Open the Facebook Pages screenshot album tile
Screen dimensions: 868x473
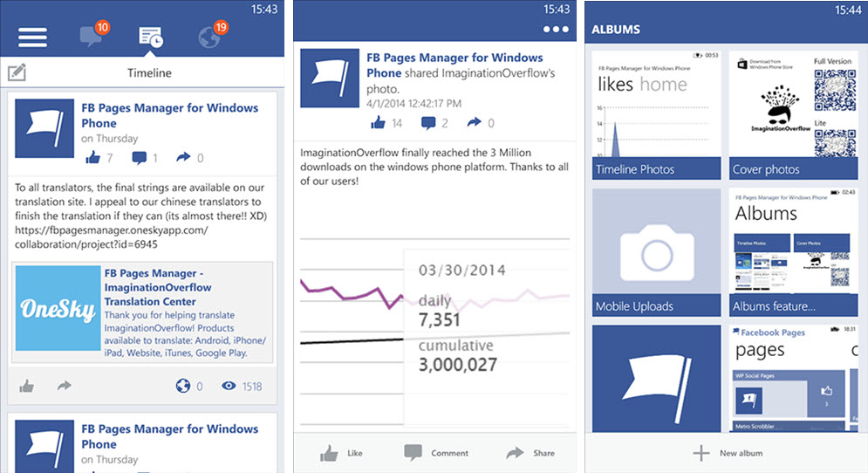[x=793, y=378]
